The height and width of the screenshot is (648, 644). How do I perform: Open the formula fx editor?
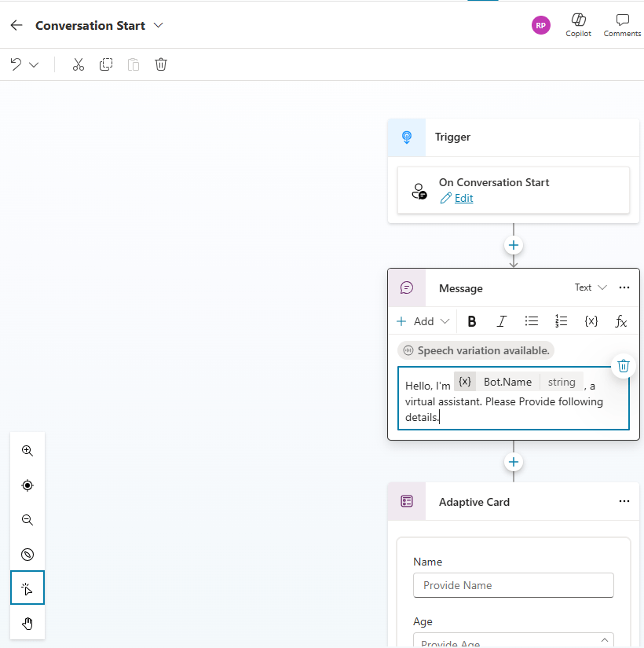620,321
